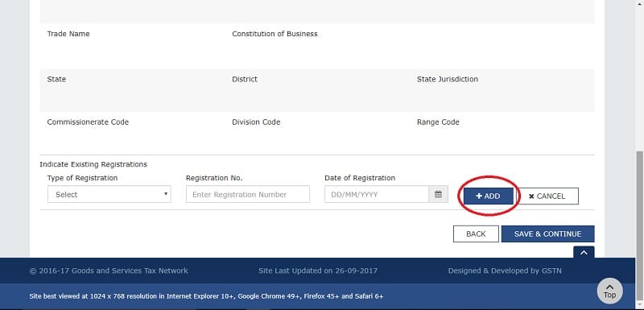Add the existing registration entry
644x310 pixels.
(489, 196)
